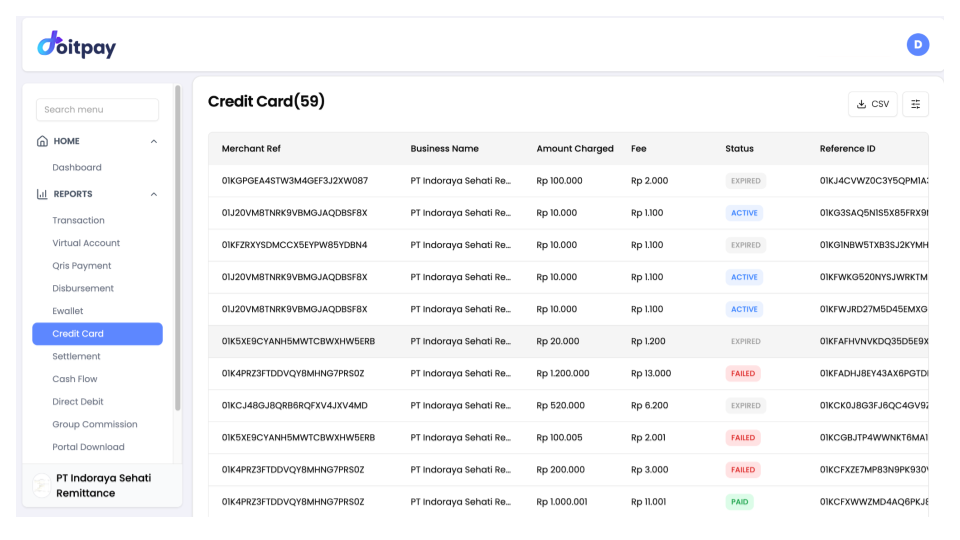Click the Rp 1.200.000 amount cell

coord(563,373)
